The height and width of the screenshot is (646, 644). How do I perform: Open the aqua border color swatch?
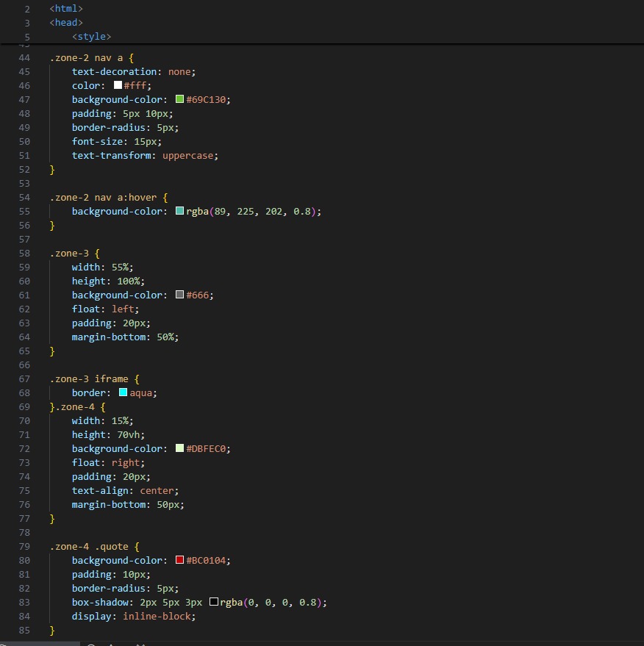(124, 392)
